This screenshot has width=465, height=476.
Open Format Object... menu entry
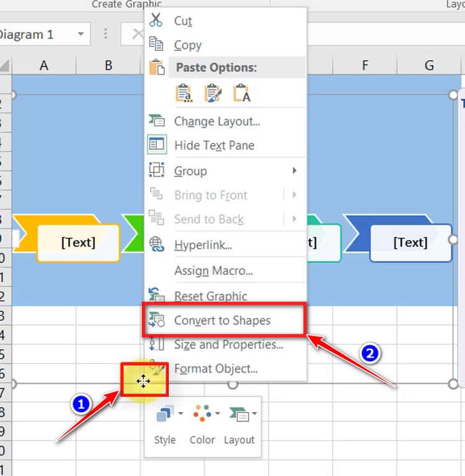226,369
